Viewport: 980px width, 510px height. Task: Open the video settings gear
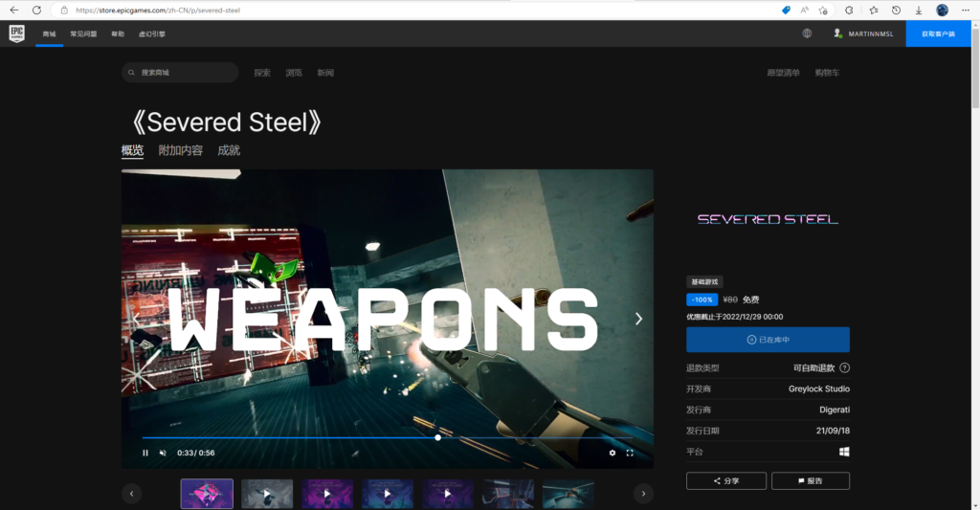pos(612,453)
